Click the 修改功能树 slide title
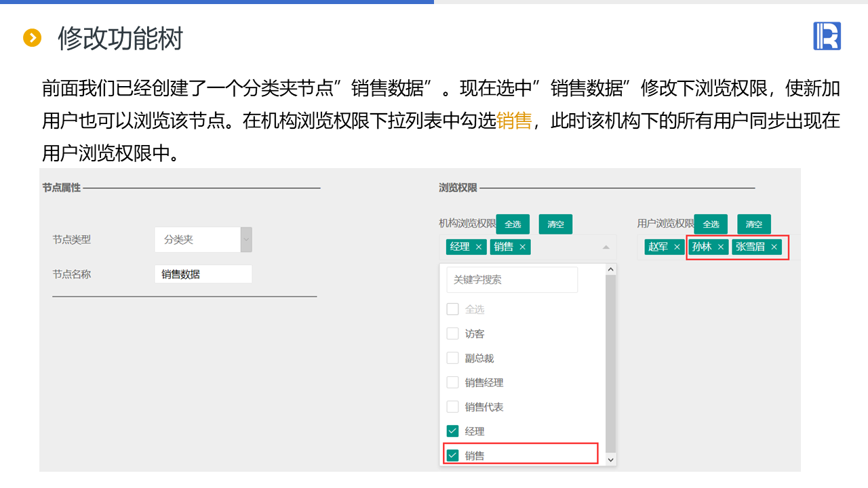The width and height of the screenshot is (868, 488). (x=121, y=39)
